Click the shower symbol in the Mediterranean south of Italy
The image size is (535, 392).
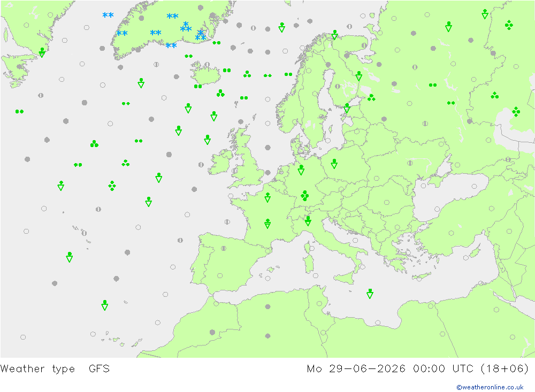tap(370, 294)
